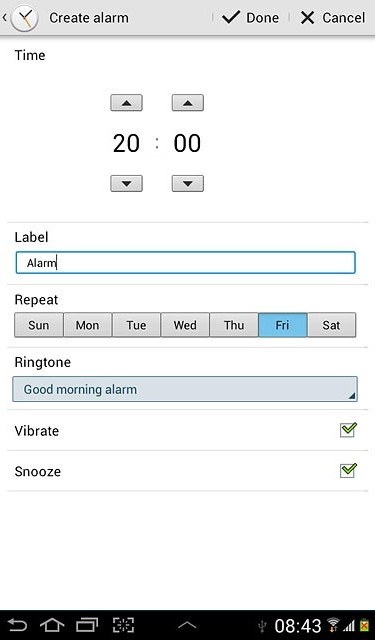
Task: Focus the Label text field
Action: (186, 262)
